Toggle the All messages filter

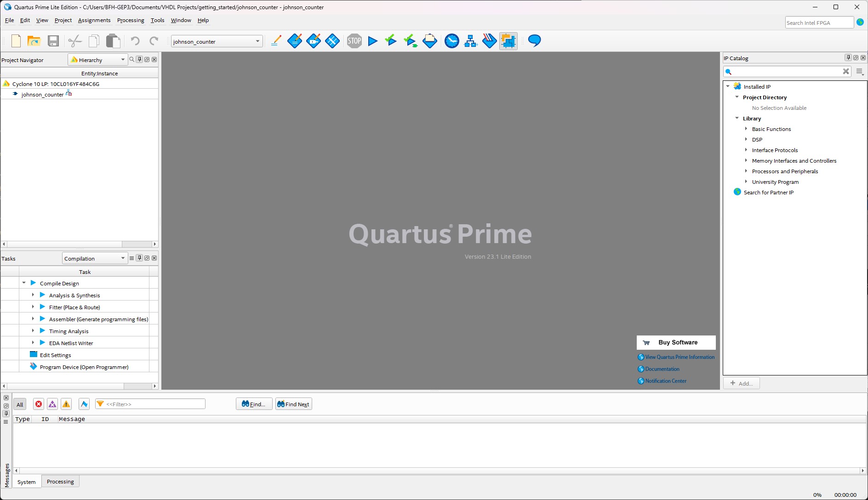point(20,404)
